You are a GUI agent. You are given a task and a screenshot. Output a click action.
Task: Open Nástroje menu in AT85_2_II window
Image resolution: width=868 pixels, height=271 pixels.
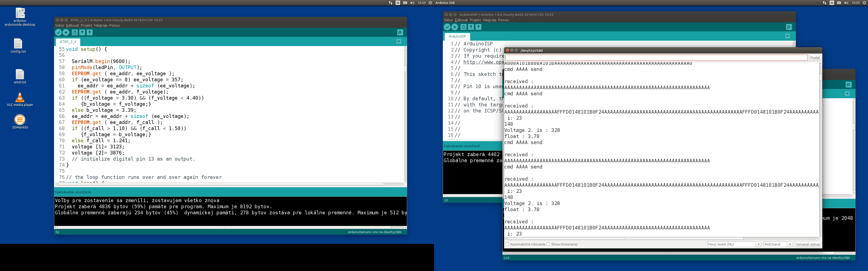point(100,26)
